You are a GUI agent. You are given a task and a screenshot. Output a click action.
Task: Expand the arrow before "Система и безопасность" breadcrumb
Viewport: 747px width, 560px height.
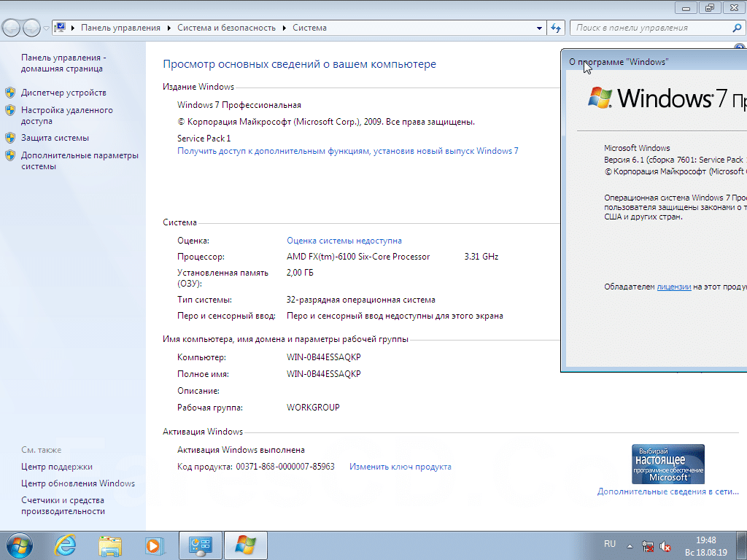(x=169, y=28)
